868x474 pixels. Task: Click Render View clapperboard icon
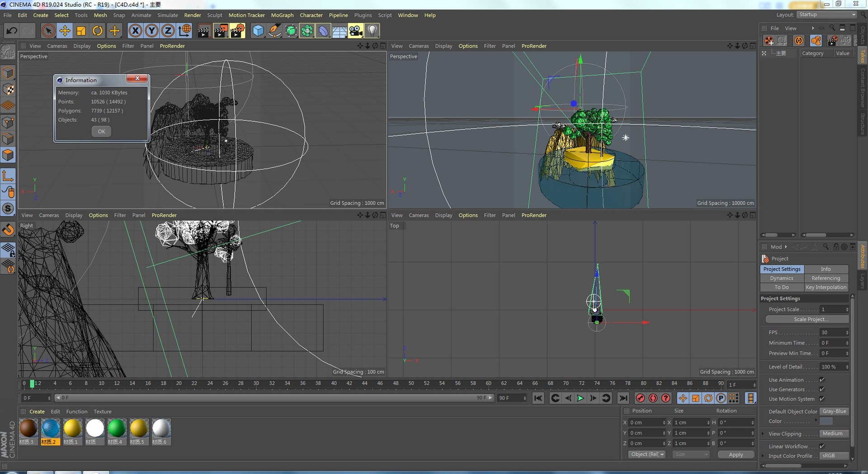[x=204, y=31]
